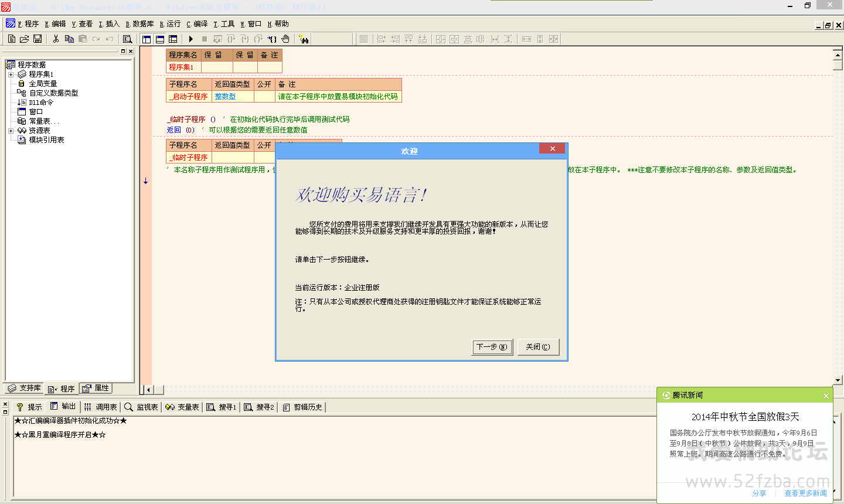Open the 搜寻1 tab

pos(221,407)
